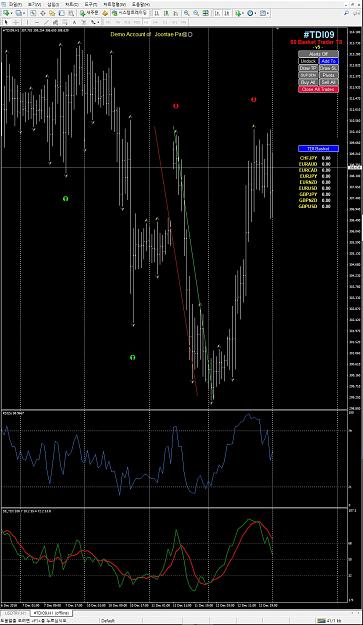Open the Profiles toolbar icon
The image size is (363, 625).
coord(18,13)
